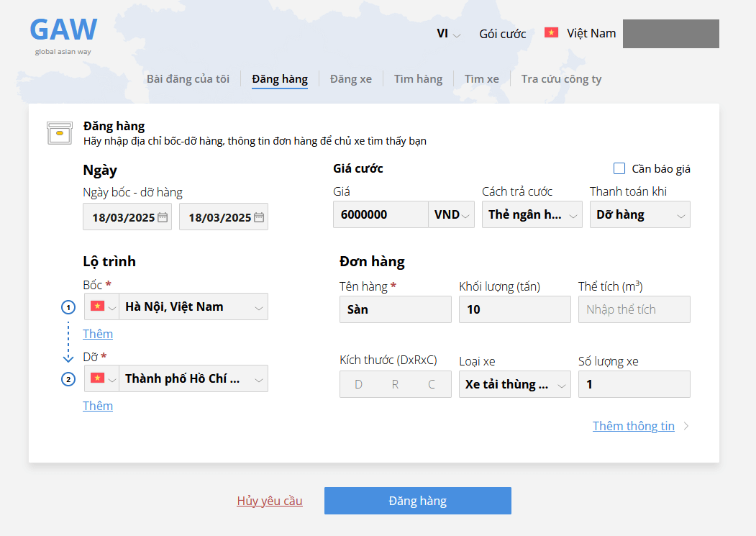Screen dimensions: 756x536
Task: Click the arrow next to Thêm thông tin
Action: (x=686, y=426)
